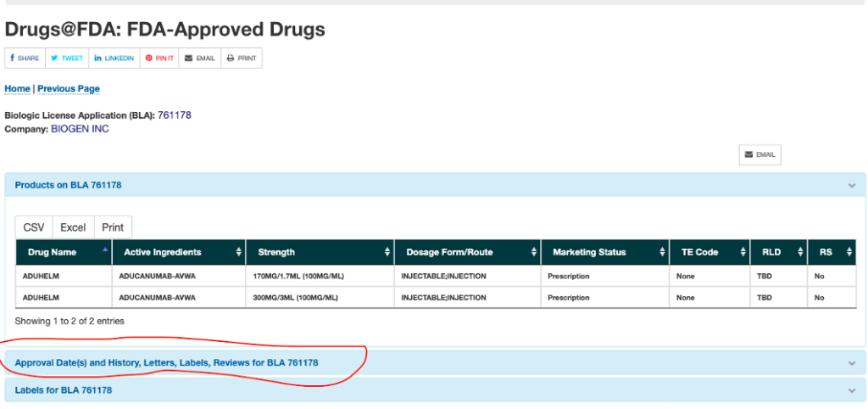Click chevron on Approval Dates panel header
868x409 pixels.
(x=852, y=363)
